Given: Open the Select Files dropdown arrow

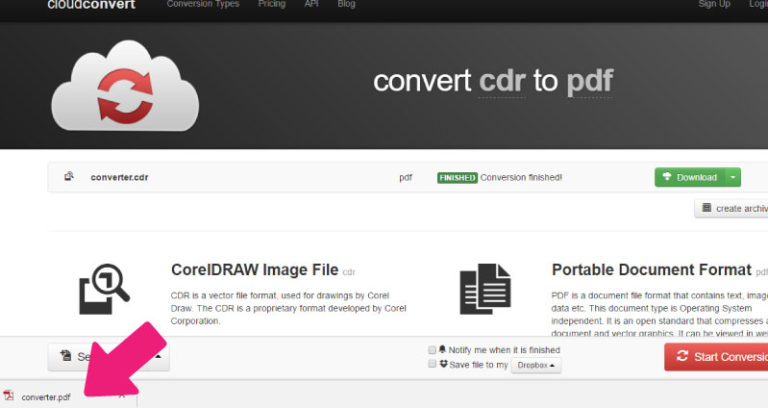Looking at the screenshot, I should (x=157, y=356).
